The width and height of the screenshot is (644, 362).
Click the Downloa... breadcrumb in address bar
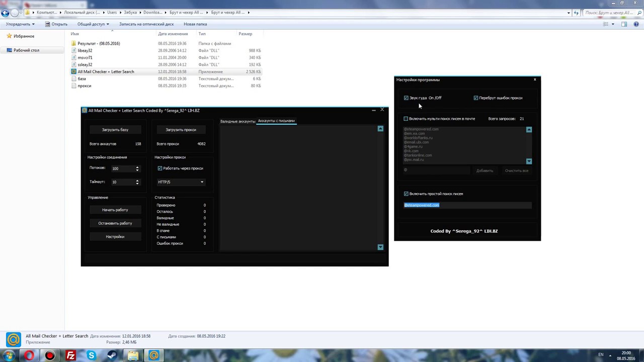[152, 13]
